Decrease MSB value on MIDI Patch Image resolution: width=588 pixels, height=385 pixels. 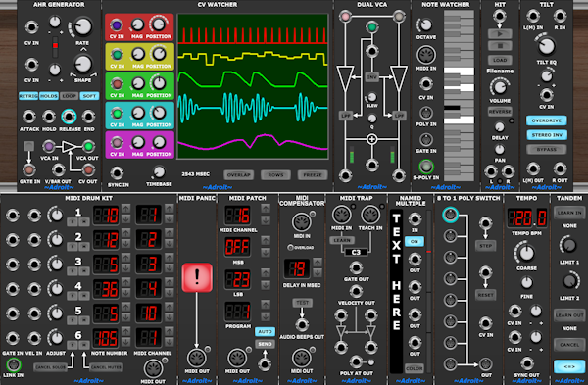[x=266, y=253]
